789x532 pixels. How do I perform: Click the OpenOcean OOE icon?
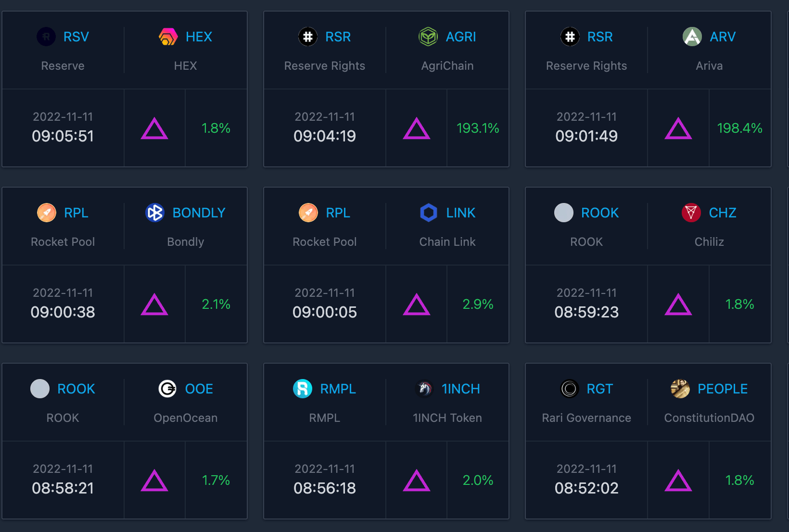(167, 389)
